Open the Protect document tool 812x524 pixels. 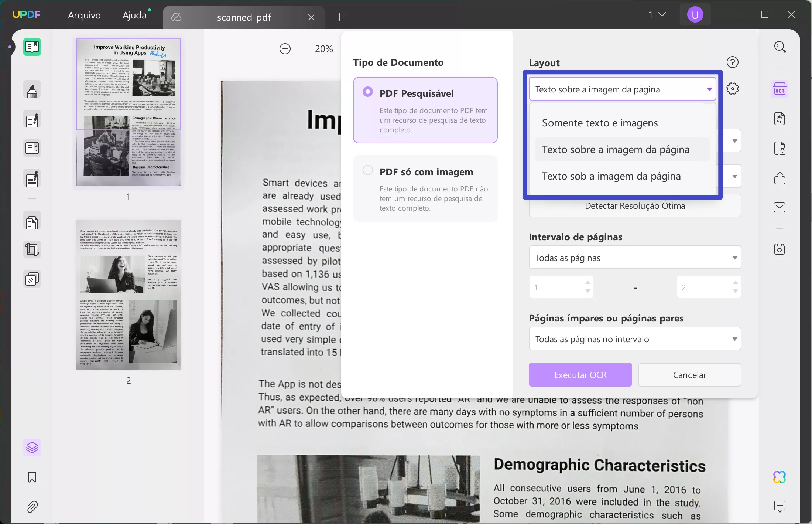pos(780,148)
